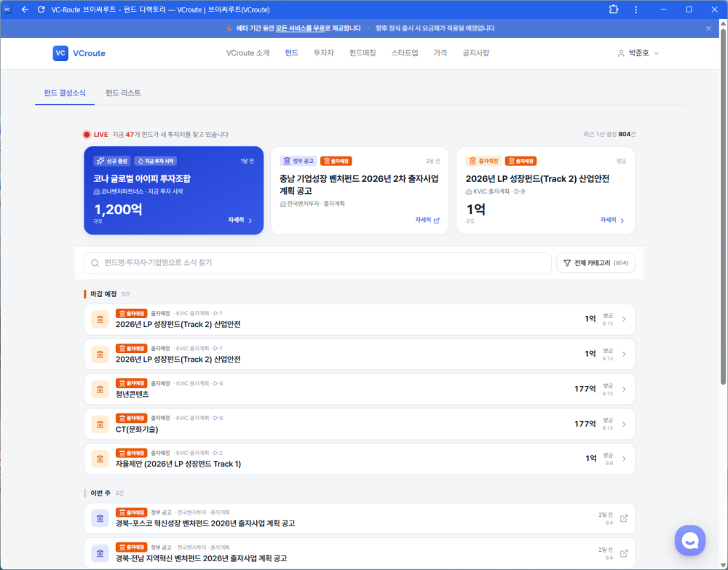Open the 펀드매칭 menu item
Viewport: 728px width, 570px height.
click(363, 53)
